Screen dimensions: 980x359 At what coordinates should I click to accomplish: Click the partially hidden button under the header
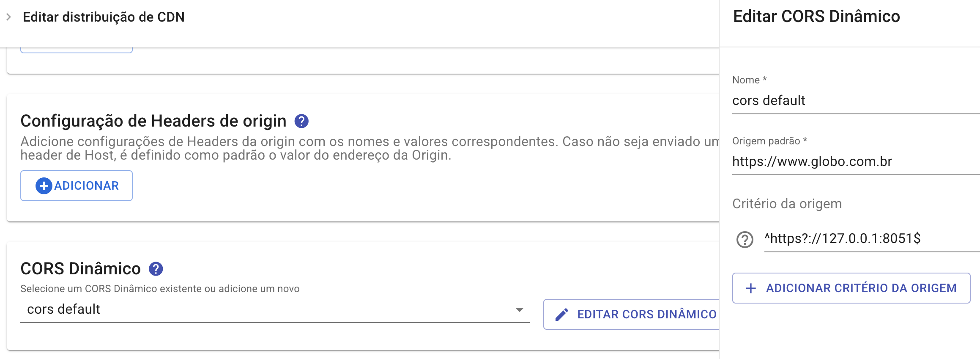pyautogui.click(x=77, y=50)
